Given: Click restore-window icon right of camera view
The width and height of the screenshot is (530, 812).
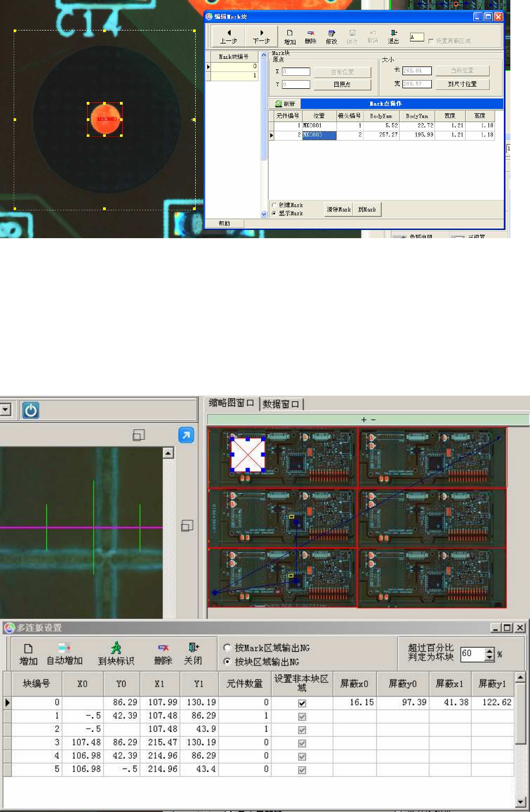Looking at the screenshot, I should (x=187, y=525).
